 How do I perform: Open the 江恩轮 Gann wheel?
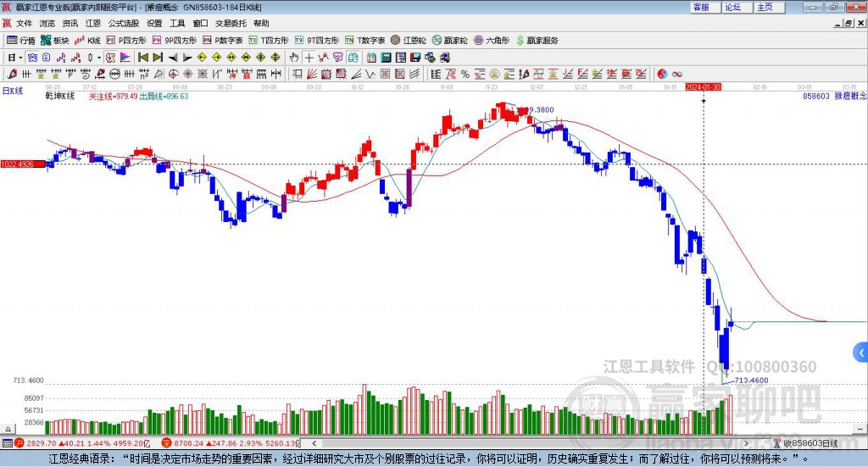click(x=409, y=41)
